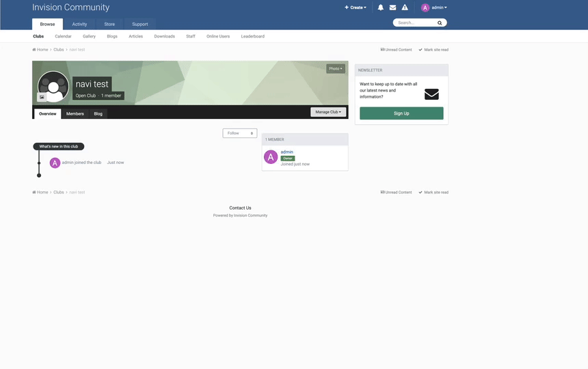Click top Mark site read link
Screen dimensions: 588x369
(433, 49)
